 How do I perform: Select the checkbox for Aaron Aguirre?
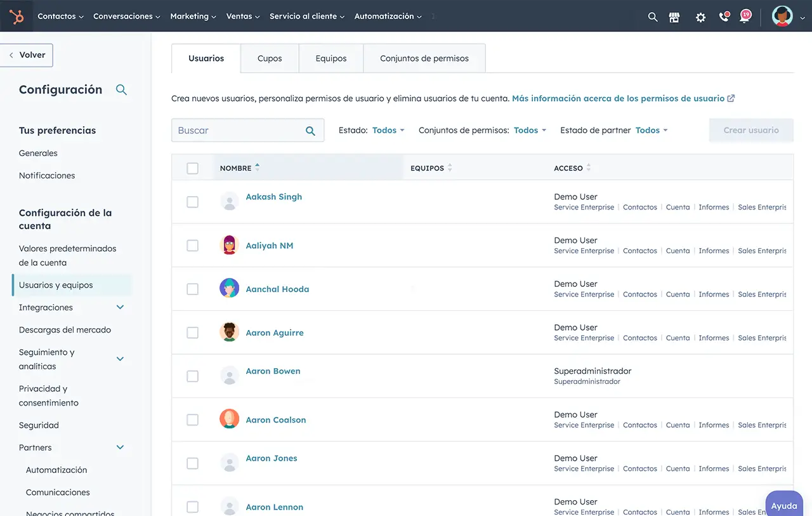(x=192, y=333)
